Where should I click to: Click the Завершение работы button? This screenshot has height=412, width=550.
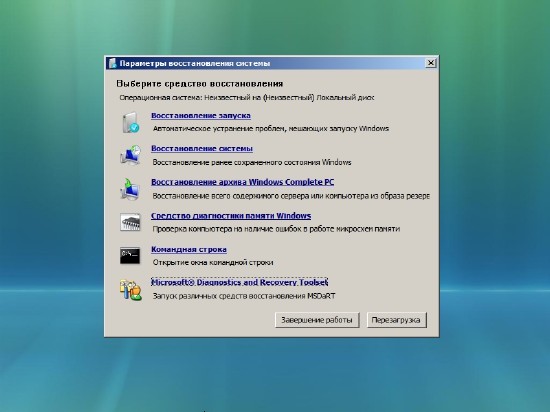click(x=317, y=320)
